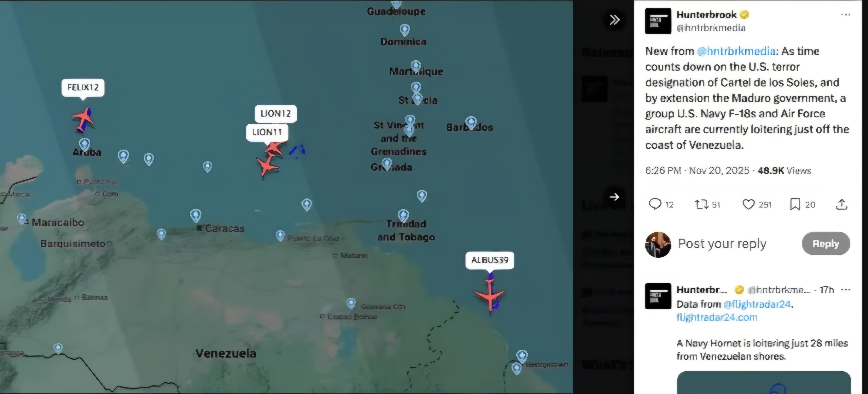Click the airport pin on Barbados
Viewport: 868px width, 394px height.
point(471,123)
